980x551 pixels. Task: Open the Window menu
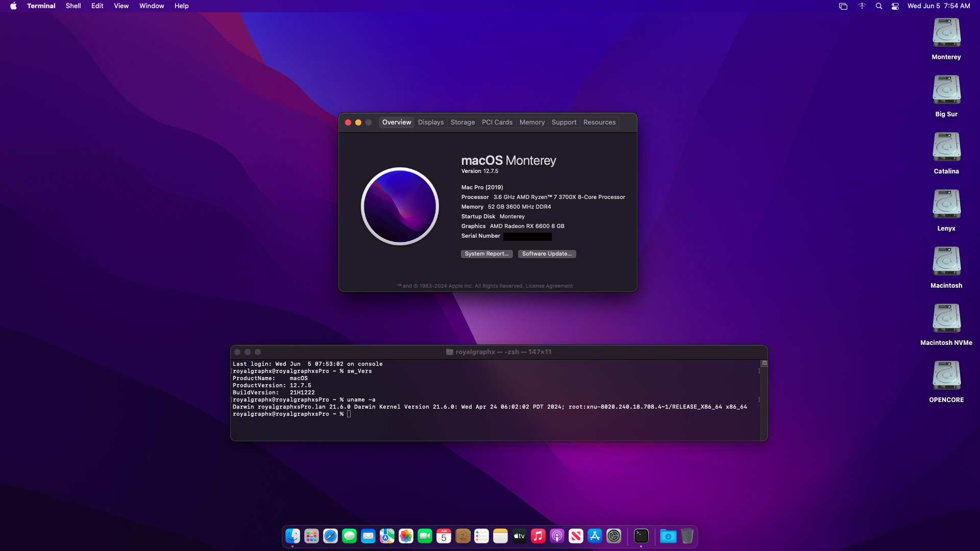coord(152,6)
